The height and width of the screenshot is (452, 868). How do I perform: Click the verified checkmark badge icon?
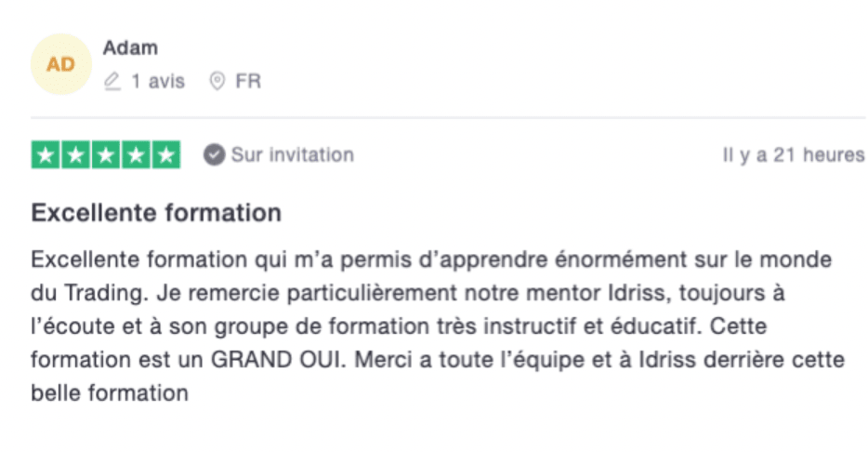pyautogui.click(x=215, y=155)
